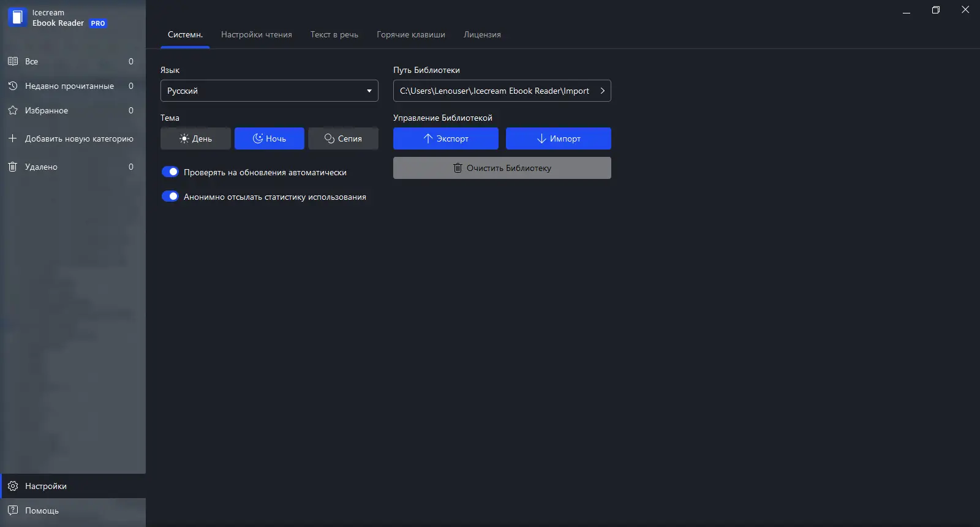This screenshot has height=527, width=980.
Task: Click the Анонимно отсылать статистику использования label
Action: [x=275, y=197]
